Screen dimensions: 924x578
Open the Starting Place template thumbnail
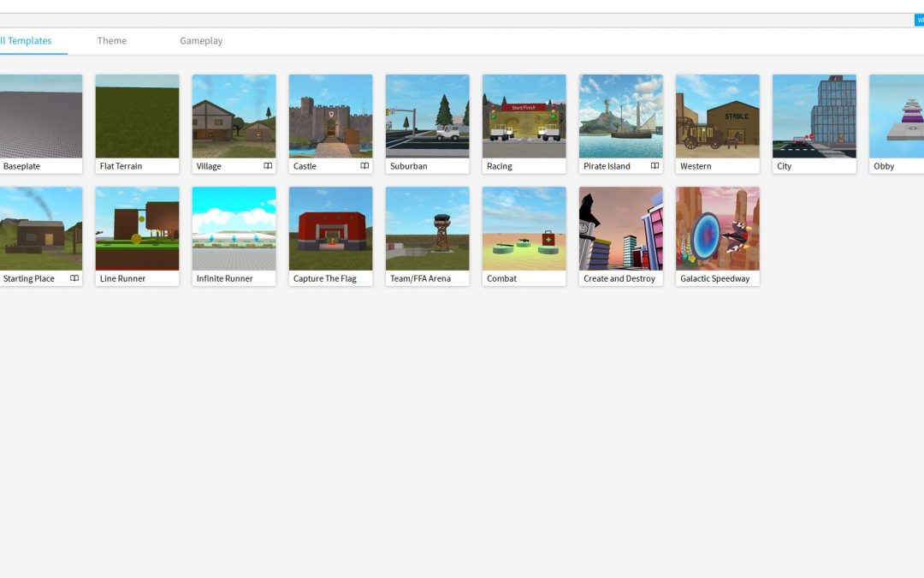[x=41, y=229]
